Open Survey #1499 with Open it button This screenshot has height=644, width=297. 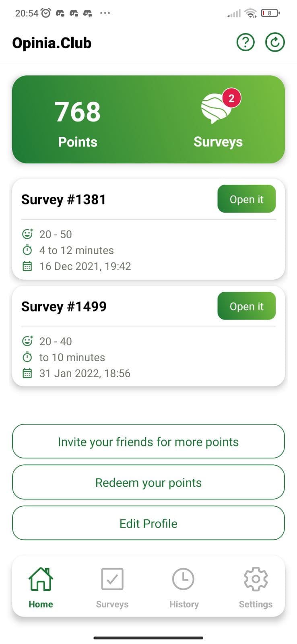(x=246, y=306)
